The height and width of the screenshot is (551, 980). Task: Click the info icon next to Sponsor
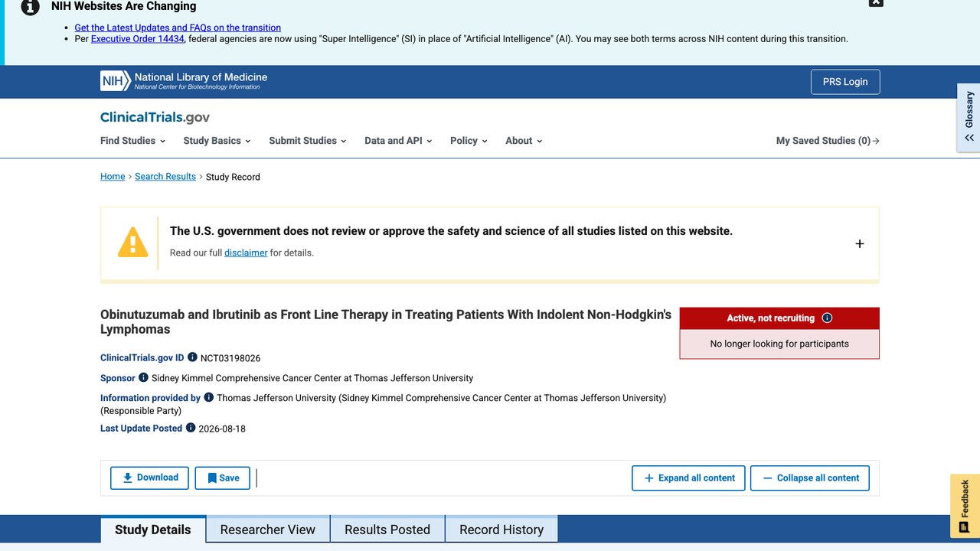[x=143, y=377]
